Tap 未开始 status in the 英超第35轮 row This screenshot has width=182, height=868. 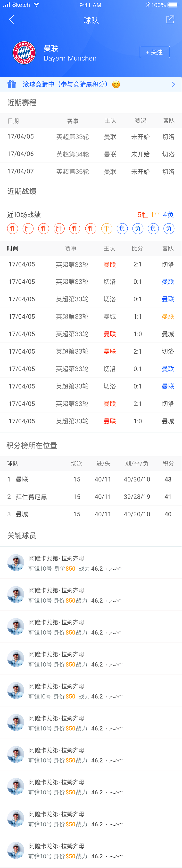(140, 172)
